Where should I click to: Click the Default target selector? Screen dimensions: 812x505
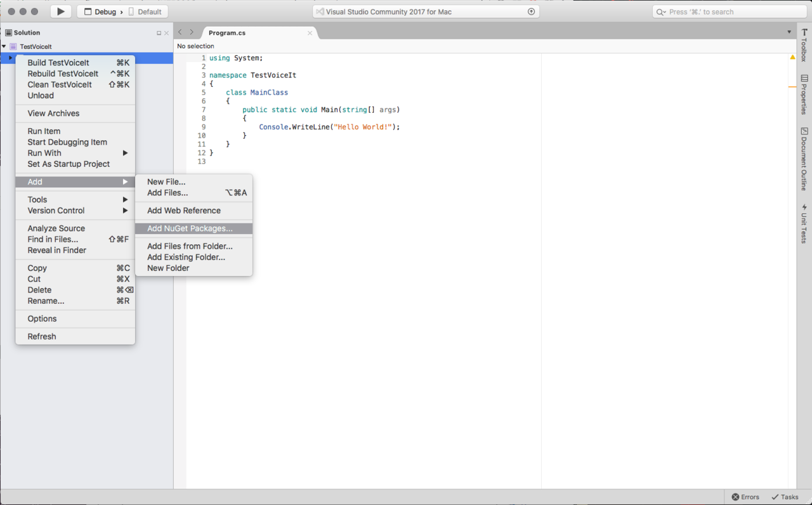pos(148,12)
